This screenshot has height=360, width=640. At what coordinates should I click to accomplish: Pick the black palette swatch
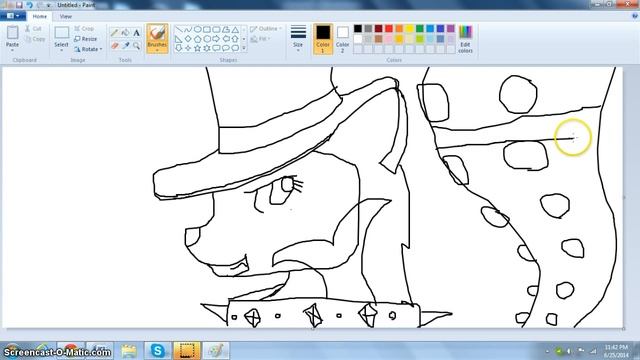pos(358,29)
